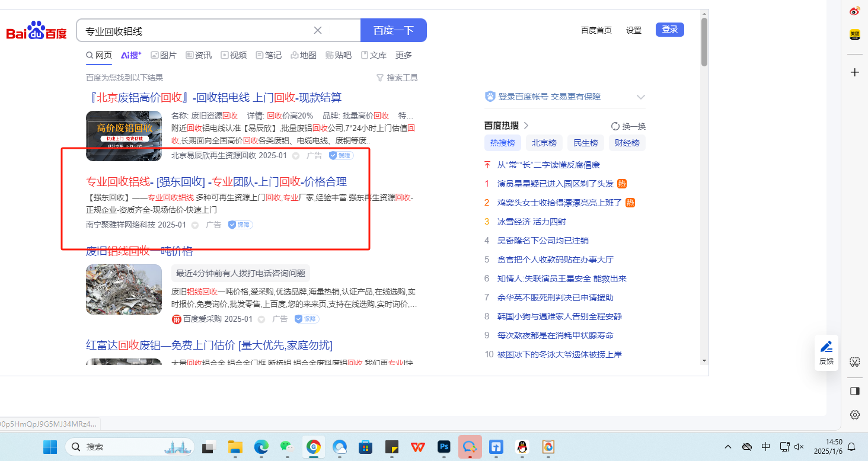Open sidebar settings gear icon
The image size is (868, 461).
click(854, 414)
